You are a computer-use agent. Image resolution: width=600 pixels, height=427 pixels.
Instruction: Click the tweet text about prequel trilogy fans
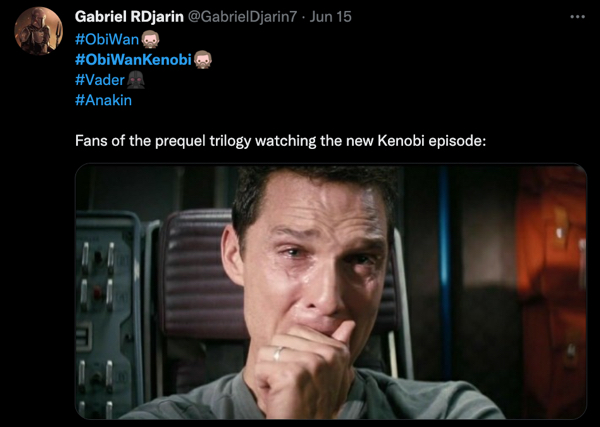point(280,141)
